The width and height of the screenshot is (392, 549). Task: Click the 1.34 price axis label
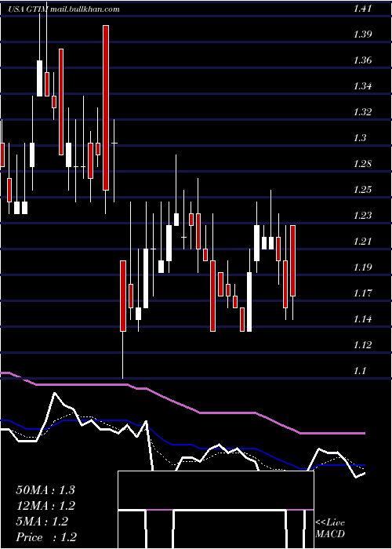362,86
